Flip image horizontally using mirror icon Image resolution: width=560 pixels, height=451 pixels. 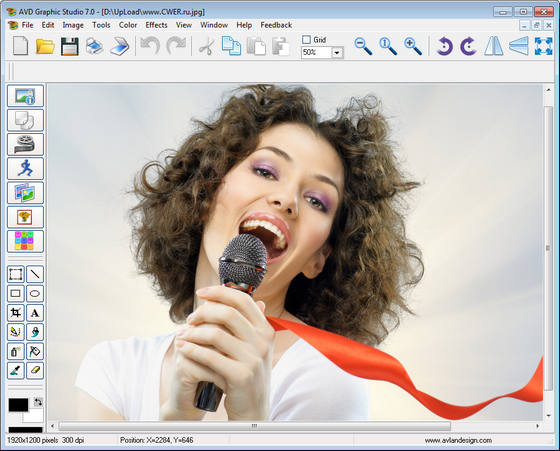493,46
